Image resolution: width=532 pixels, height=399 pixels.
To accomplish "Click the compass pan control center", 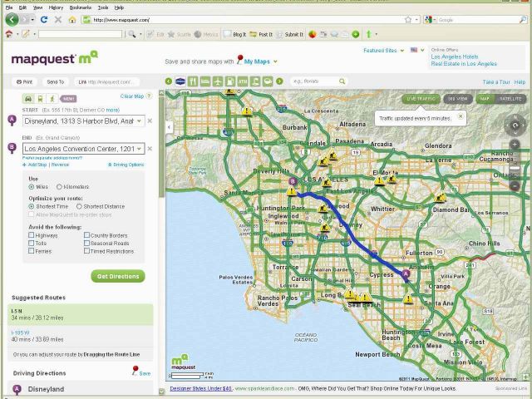I will [x=515, y=126].
